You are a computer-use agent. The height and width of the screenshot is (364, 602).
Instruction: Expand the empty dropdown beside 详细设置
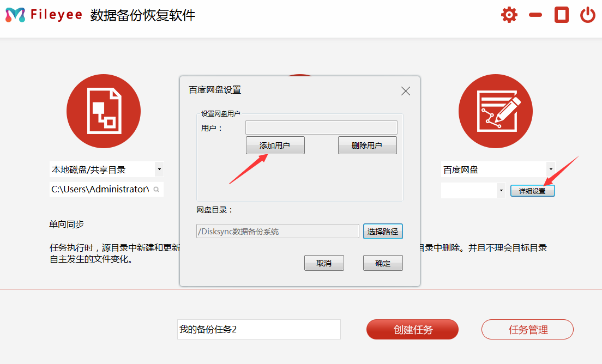tap(501, 190)
